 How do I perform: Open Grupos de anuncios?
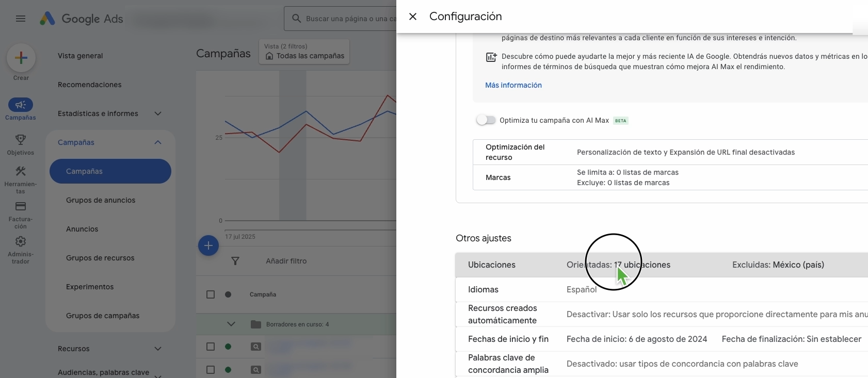click(101, 200)
